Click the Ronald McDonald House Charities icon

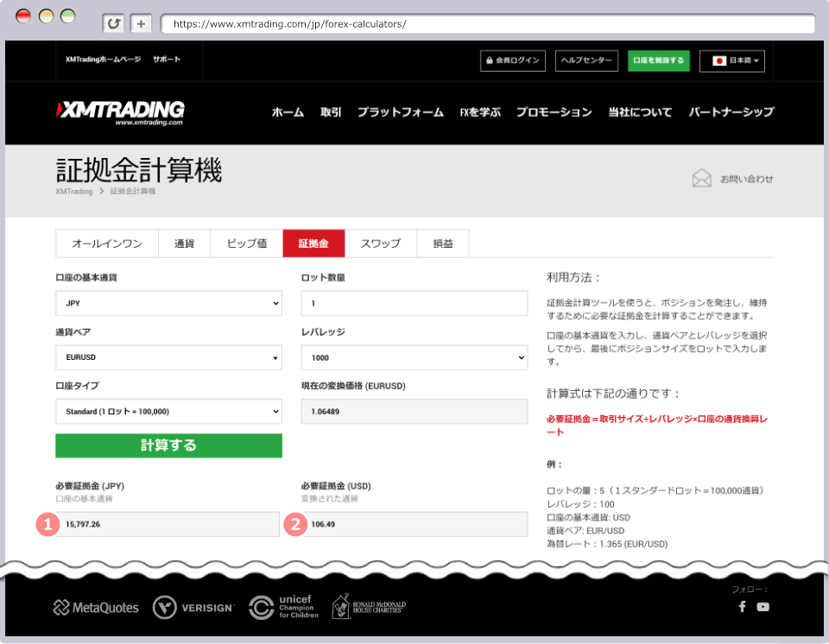pos(369,607)
